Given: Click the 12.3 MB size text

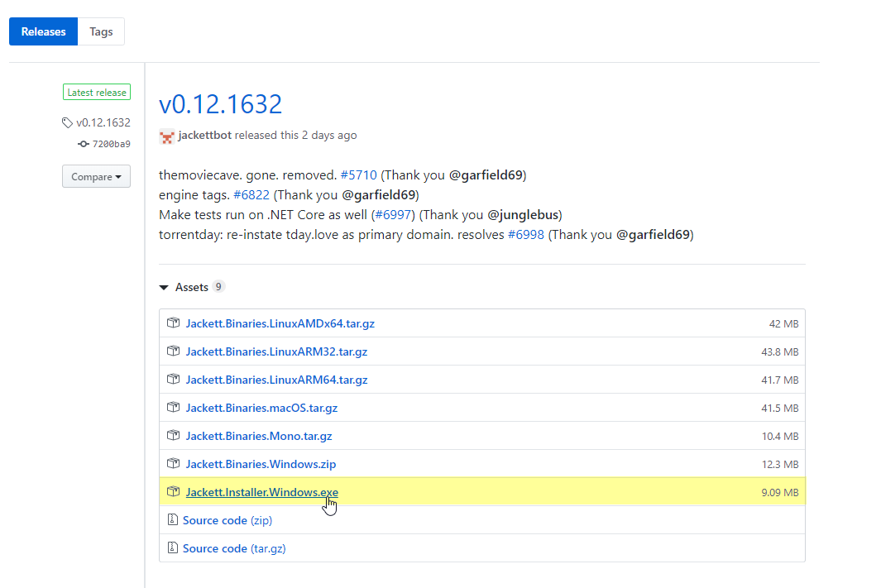Looking at the screenshot, I should click(780, 465).
